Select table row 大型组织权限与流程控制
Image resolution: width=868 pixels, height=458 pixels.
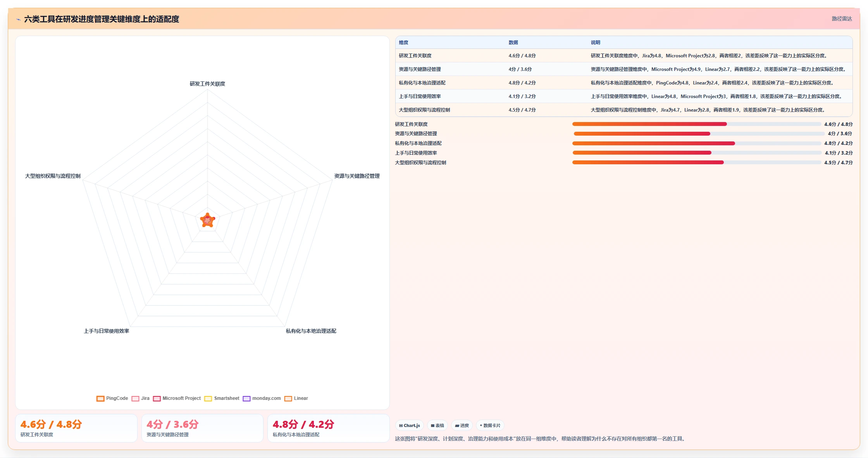click(624, 110)
